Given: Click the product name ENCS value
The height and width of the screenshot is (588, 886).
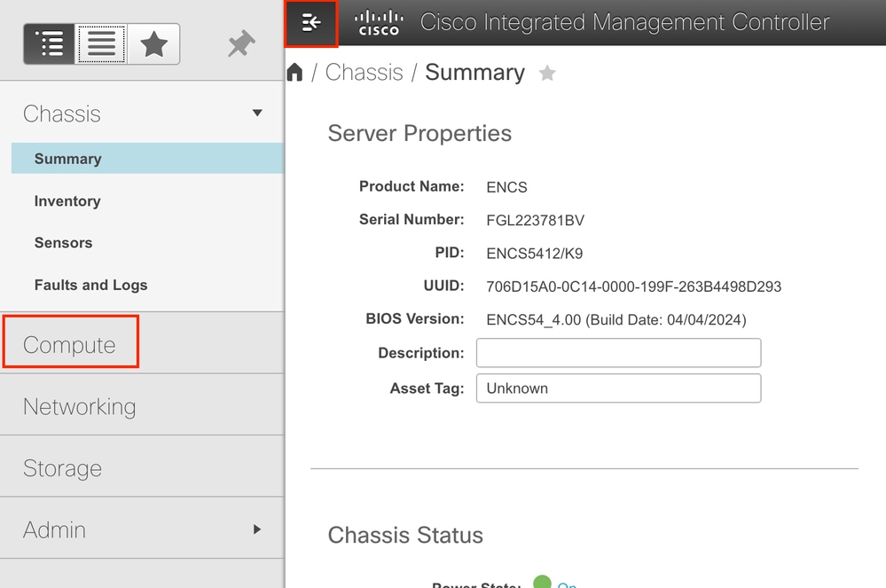Looking at the screenshot, I should click(506, 187).
